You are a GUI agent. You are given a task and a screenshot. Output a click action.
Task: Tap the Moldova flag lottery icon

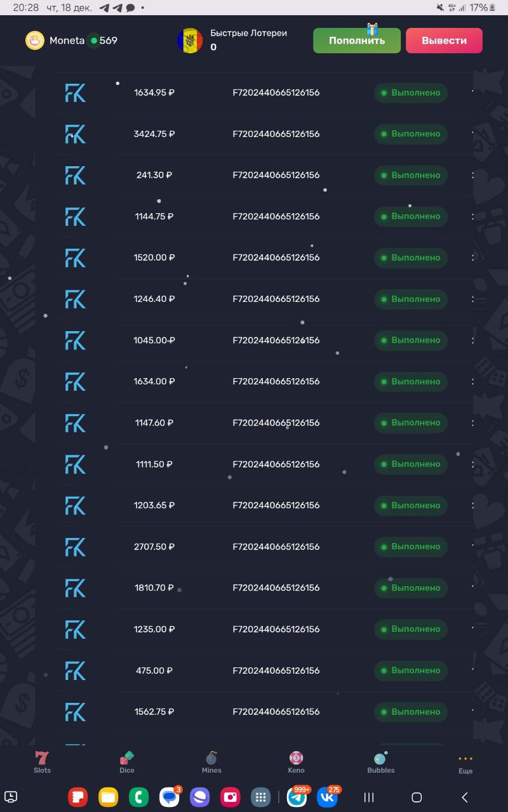click(190, 41)
